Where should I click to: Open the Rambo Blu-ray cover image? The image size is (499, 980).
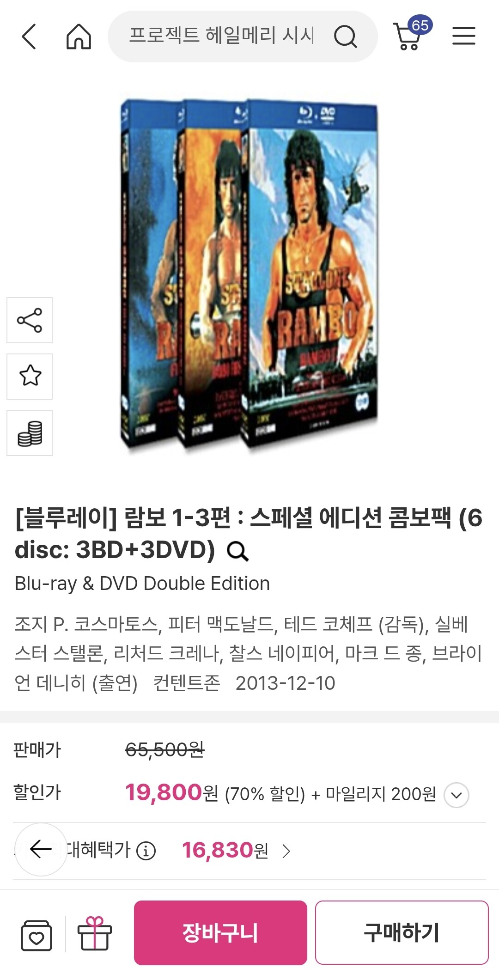tap(249, 275)
